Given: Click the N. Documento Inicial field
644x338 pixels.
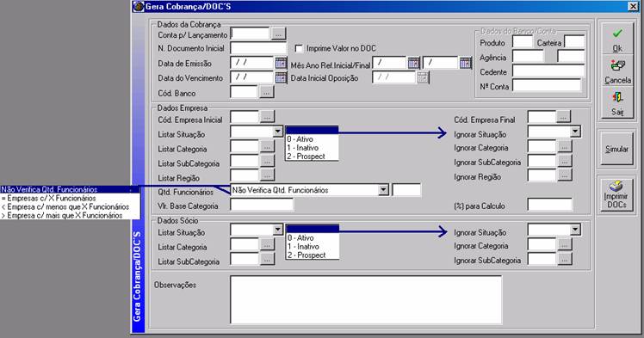Looking at the screenshot, I should pyautogui.click(x=258, y=48).
